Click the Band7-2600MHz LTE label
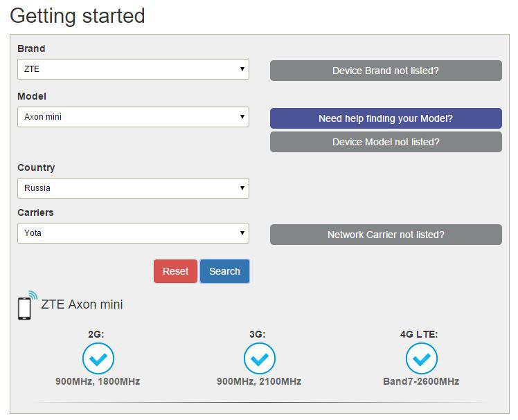The width and height of the screenshot is (518, 420). tap(421, 381)
